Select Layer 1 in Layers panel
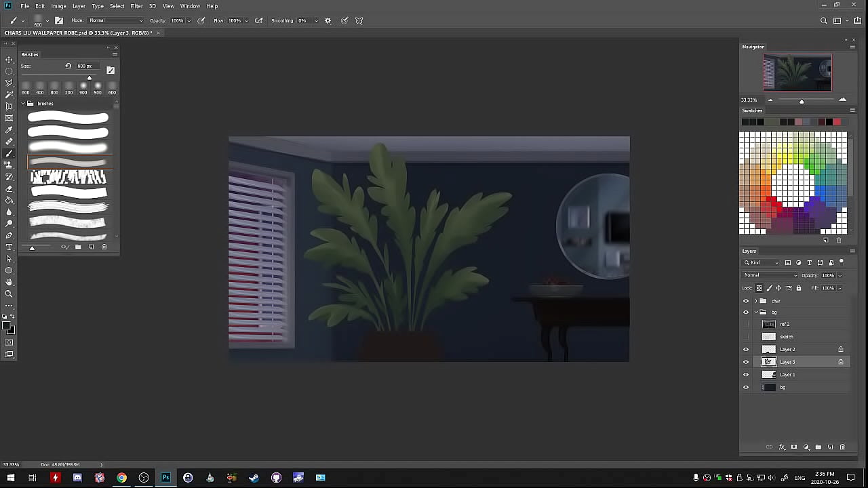The image size is (868, 488). (787, 375)
